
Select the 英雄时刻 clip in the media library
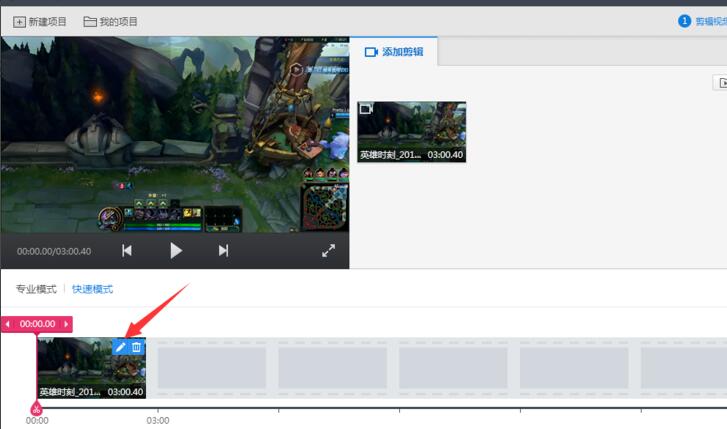[412, 131]
